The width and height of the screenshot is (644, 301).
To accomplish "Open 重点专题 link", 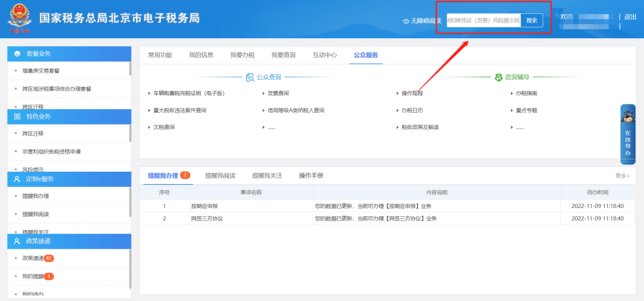I will click(527, 110).
